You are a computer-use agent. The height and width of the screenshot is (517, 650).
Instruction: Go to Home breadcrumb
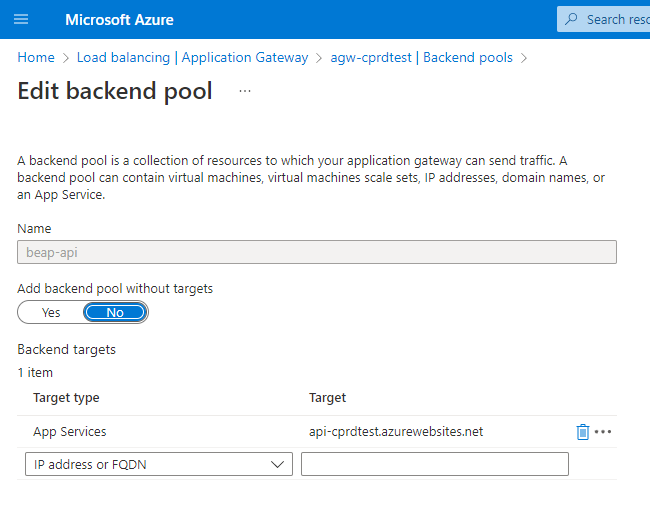36,58
